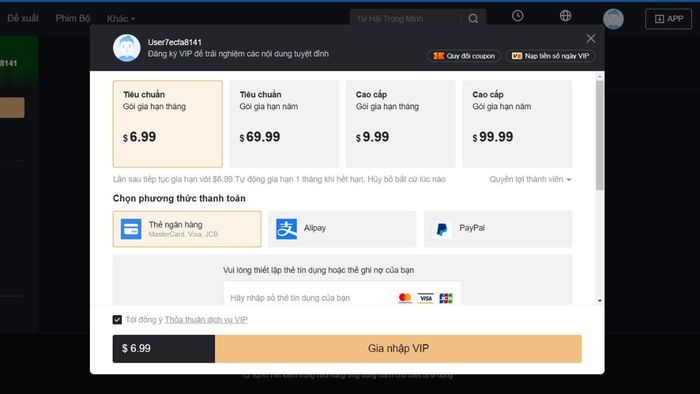Expand Quyền lợi thành viên dropdown
Viewport: 700px width, 394px height.
(530, 179)
